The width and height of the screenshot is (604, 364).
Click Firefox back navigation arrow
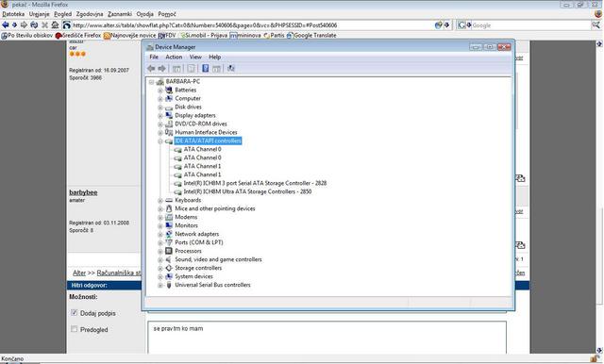(5, 25)
